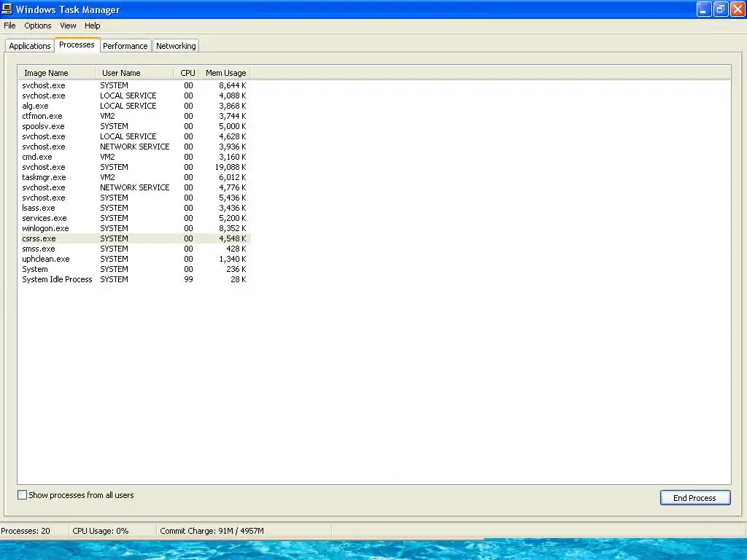
Task: Close the Task Manager window
Action: [x=737, y=9]
